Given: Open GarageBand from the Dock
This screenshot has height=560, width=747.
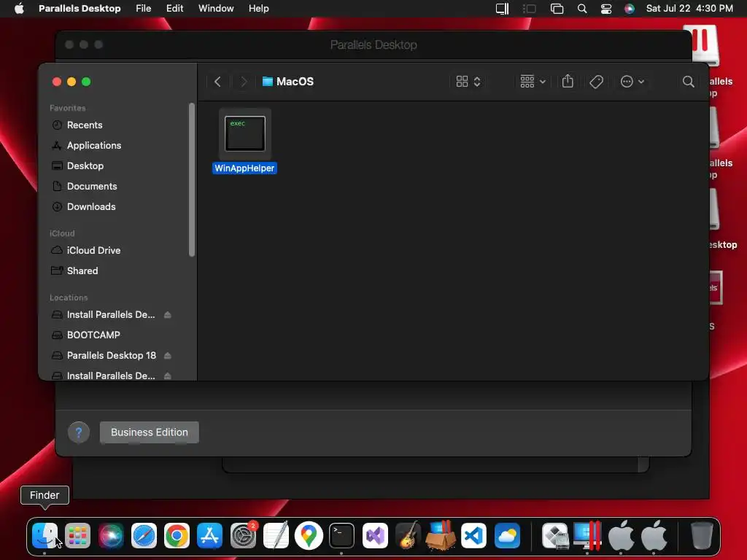Looking at the screenshot, I should [408, 535].
